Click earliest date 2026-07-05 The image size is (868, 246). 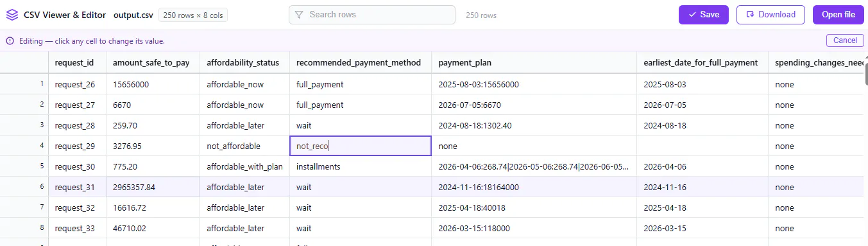pyautogui.click(x=702, y=105)
